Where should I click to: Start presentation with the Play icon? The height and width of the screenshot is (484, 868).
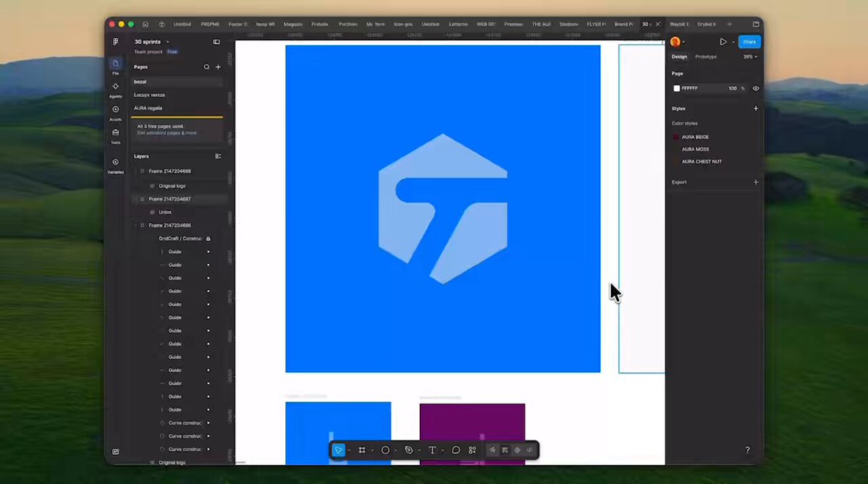point(723,42)
